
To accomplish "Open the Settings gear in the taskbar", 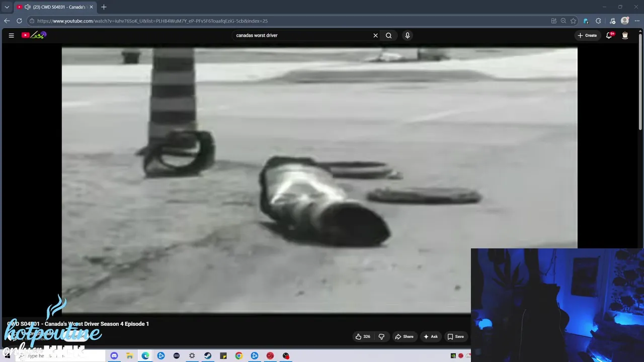I will 192,355.
